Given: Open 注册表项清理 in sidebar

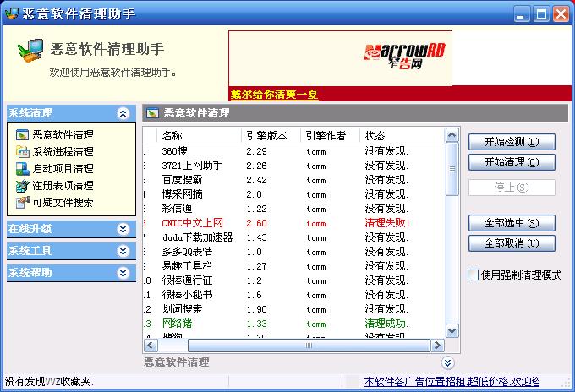Looking at the screenshot, I should pyautogui.click(x=63, y=185).
